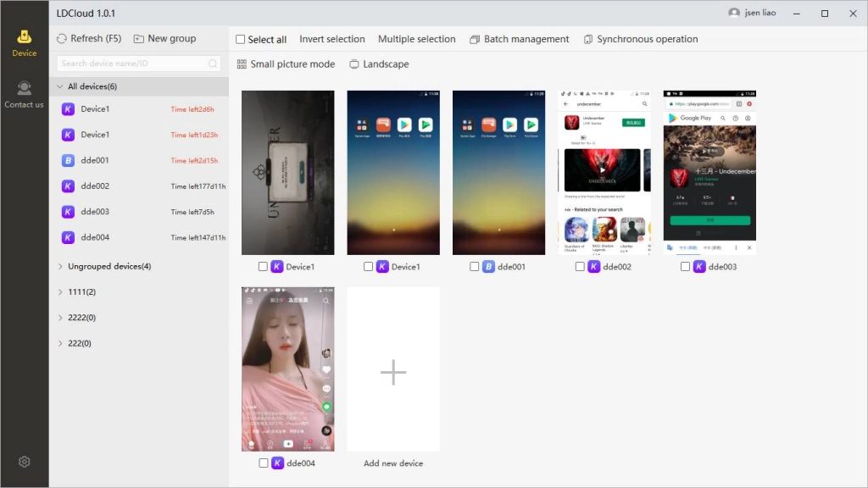Create a New group
This screenshot has width=868, height=488.
click(x=166, y=38)
